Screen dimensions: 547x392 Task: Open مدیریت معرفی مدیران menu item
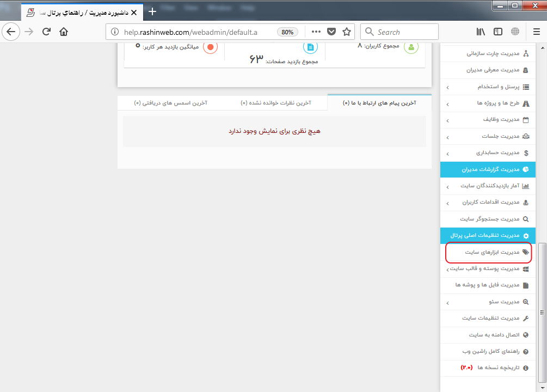coord(488,70)
